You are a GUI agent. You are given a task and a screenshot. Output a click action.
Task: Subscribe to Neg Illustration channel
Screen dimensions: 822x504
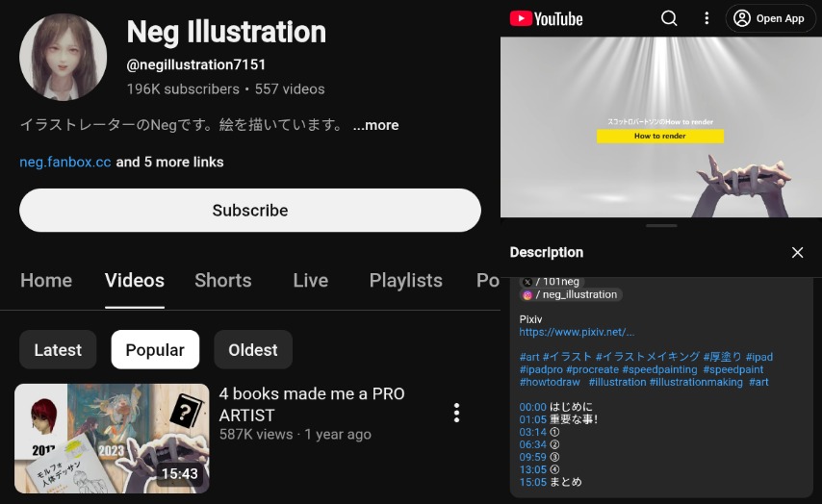click(250, 210)
